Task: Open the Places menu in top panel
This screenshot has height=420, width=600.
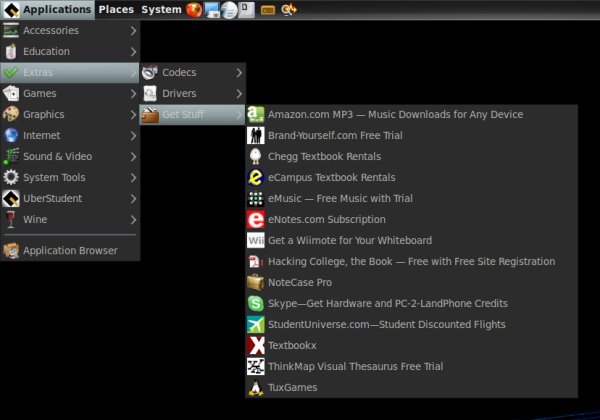Action: tap(116, 10)
